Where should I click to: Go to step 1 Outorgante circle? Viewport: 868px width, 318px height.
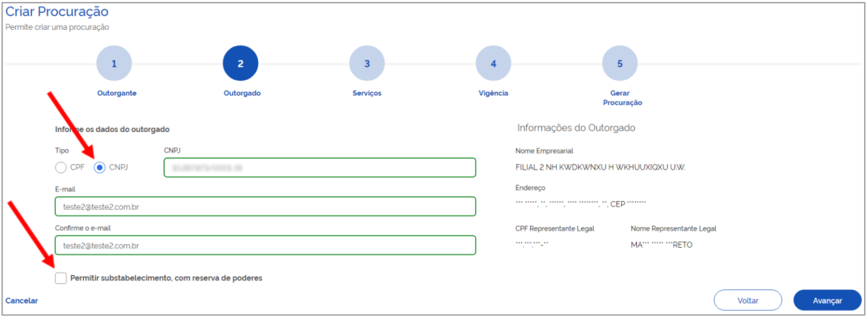pyautogui.click(x=114, y=64)
